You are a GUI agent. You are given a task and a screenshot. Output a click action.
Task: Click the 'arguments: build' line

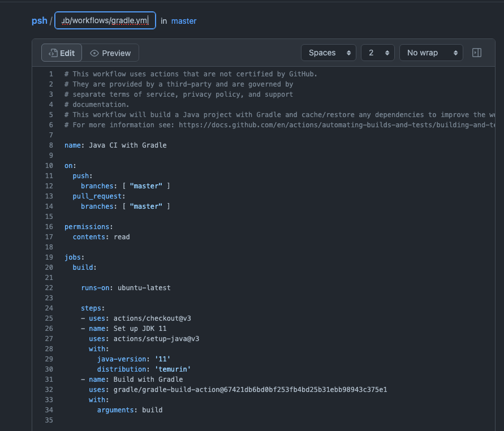click(130, 410)
